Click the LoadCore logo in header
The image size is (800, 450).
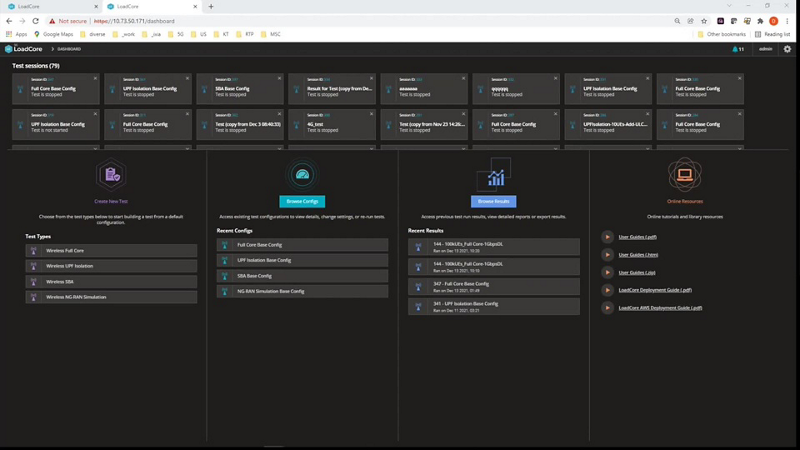23,49
